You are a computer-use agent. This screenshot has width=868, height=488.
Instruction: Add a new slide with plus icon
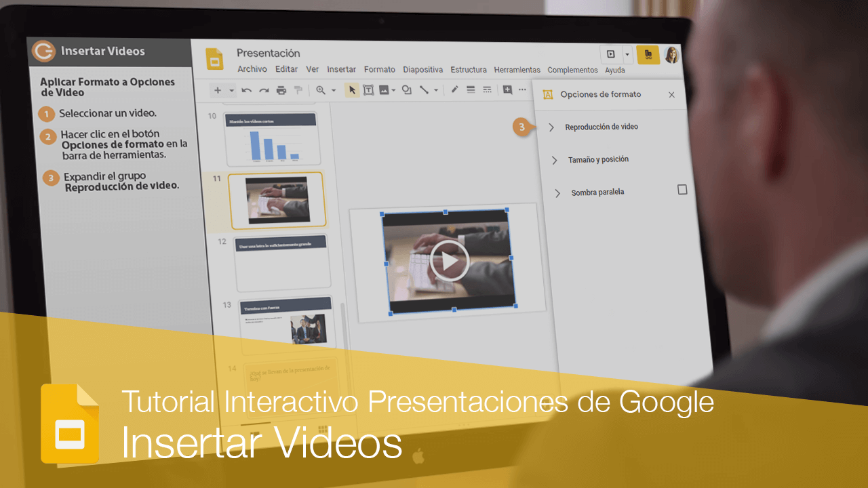coord(218,90)
